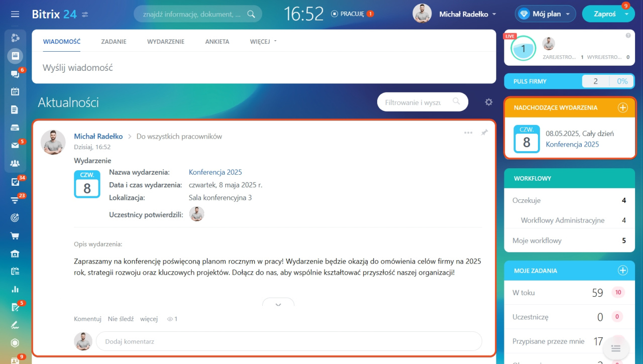
Task: Click Nie śledź to unfollow post
Action: (x=121, y=319)
